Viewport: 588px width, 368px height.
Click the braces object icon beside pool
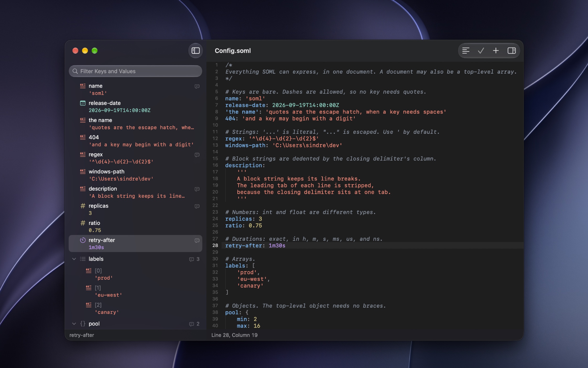(83, 323)
